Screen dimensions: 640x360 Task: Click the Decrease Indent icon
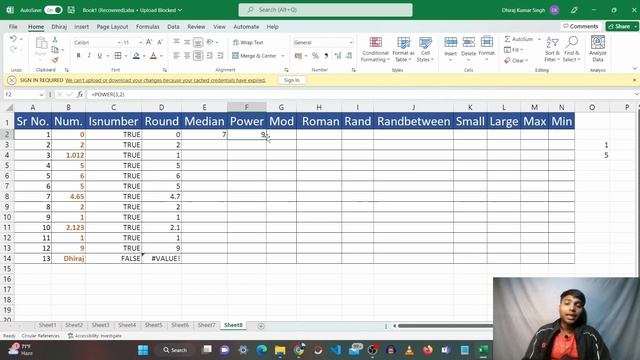click(209, 56)
